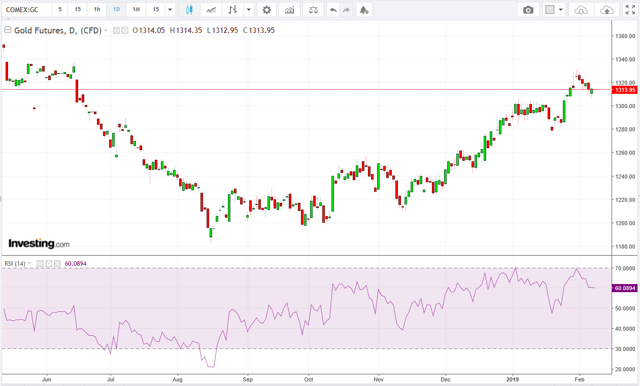Click the 2019 label on time axis

pyautogui.click(x=513, y=379)
